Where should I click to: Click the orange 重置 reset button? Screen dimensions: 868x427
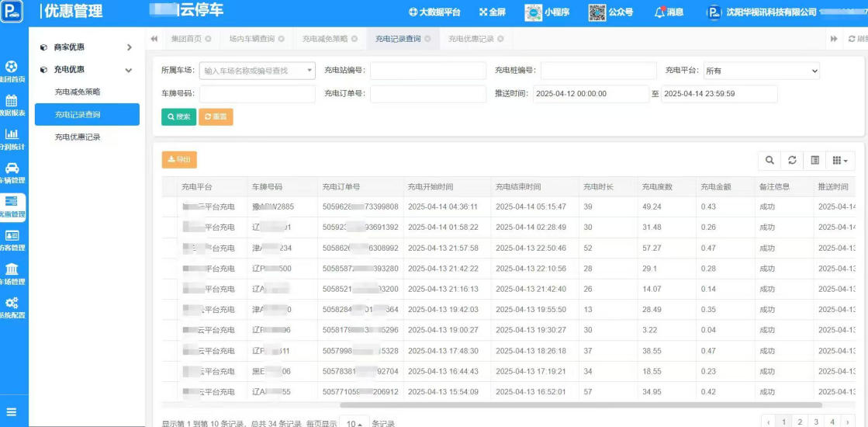(x=216, y=117)
